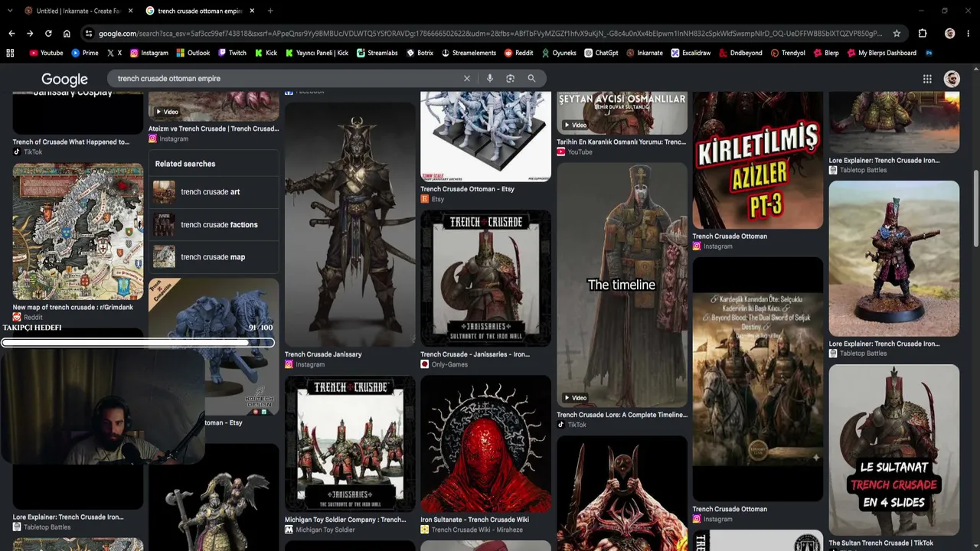Screen dimensions: 980x551
Task: Open the Chrome three-dot menu
Action: point(969,34)
